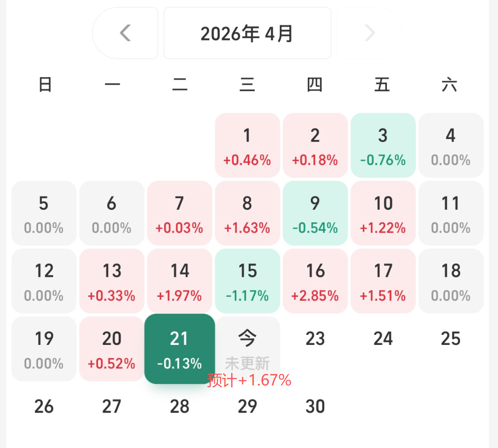The height and width of the screenshot is (448, 498).
Task: Go to the next month
Action: point(370,33)
